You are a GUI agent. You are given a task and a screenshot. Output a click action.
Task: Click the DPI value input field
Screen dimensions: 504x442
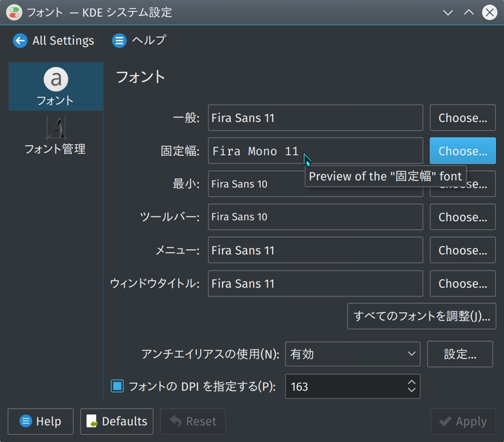[x=345, y=386]
